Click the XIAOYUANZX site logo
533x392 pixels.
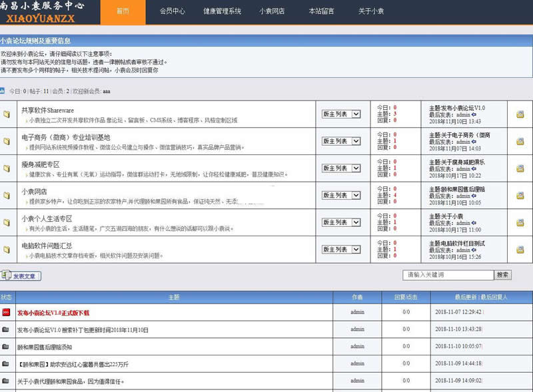click(x=40, y=19)
